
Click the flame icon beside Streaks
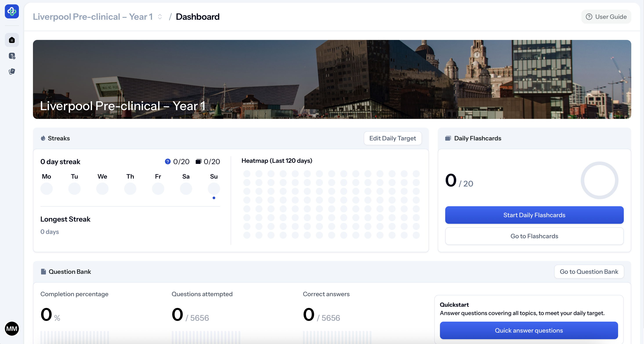pyautogui.click(x=43, y=138)
